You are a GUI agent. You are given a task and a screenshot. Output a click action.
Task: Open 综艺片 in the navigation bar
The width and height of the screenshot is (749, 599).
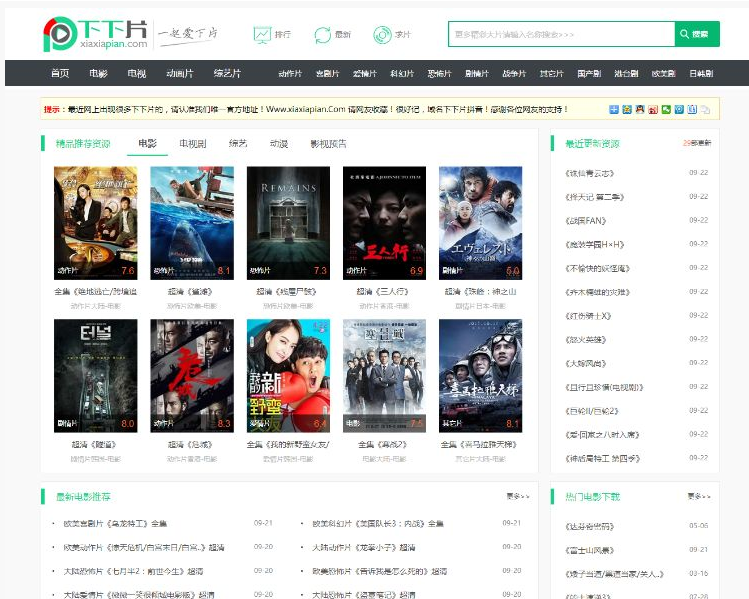tap(227, 73)
